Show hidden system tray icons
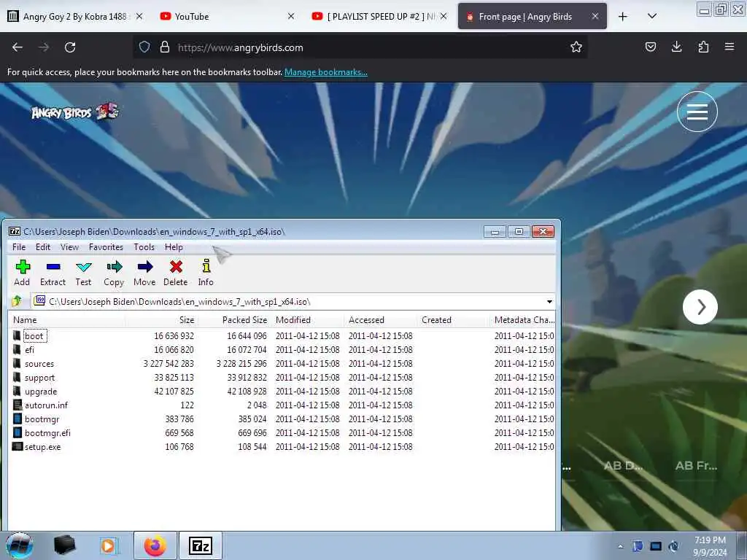This screenshot has width=747, height=560. click(x=620, y=546)
